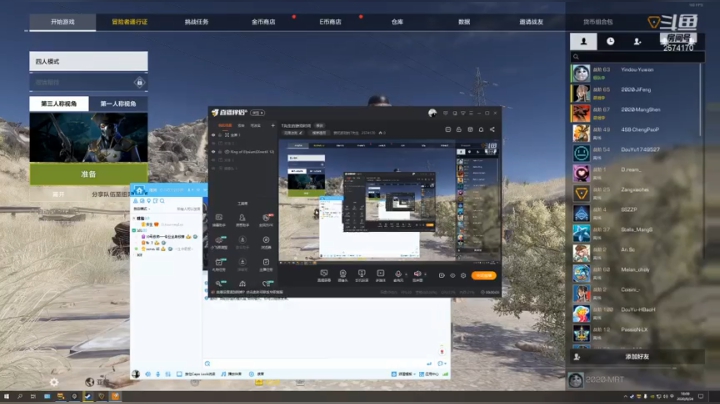Viewport: 720px width, 404px height.
Task: Collapse the first channel group in chat tree
Action: point(134,219)
